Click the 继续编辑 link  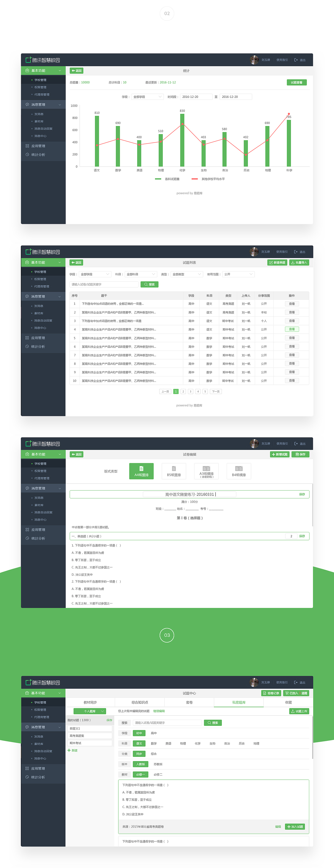159,711
